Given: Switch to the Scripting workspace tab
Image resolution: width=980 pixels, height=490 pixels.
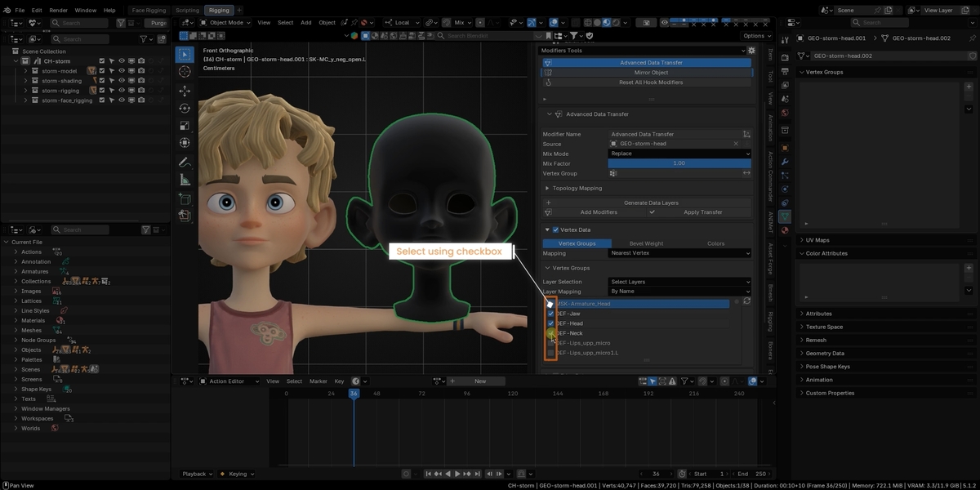Looking at the screenshot, I should [x=187, y=11].
